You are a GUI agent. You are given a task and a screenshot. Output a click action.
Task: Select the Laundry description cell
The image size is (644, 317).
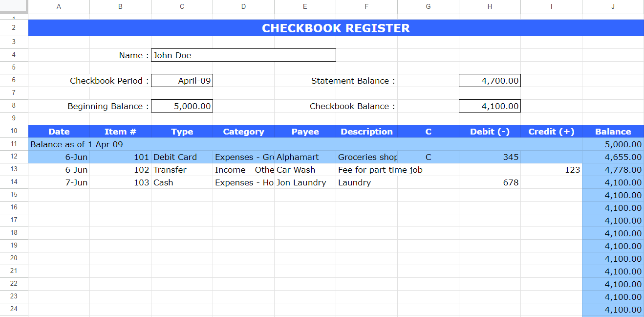(366, 182)
